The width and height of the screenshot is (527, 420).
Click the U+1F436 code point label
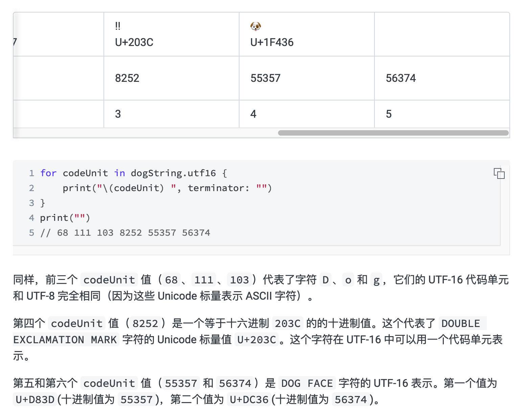click(272, 42)
